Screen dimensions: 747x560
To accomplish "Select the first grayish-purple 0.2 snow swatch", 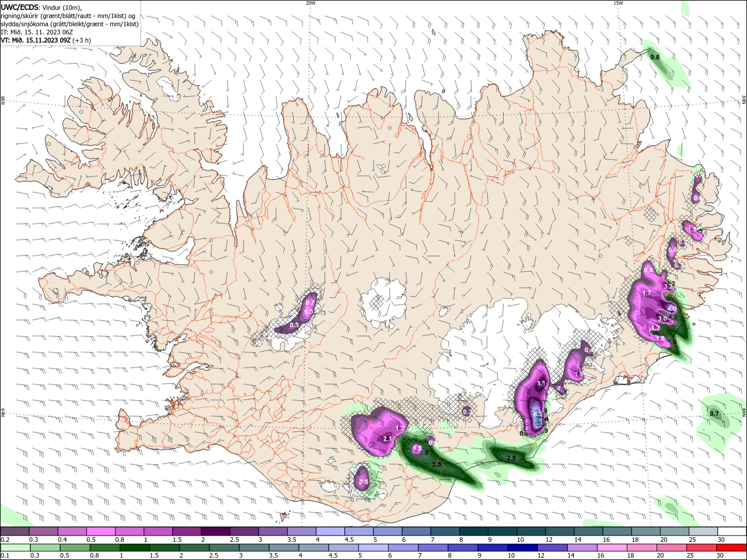I will click(x=15, y=531).
